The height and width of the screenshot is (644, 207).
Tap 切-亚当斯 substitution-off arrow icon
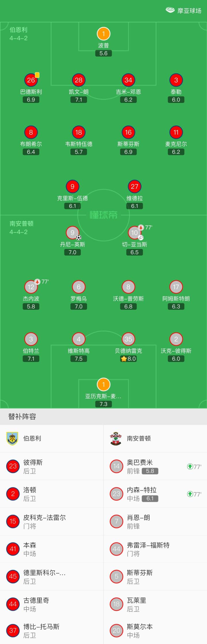(x=141, y=227)
